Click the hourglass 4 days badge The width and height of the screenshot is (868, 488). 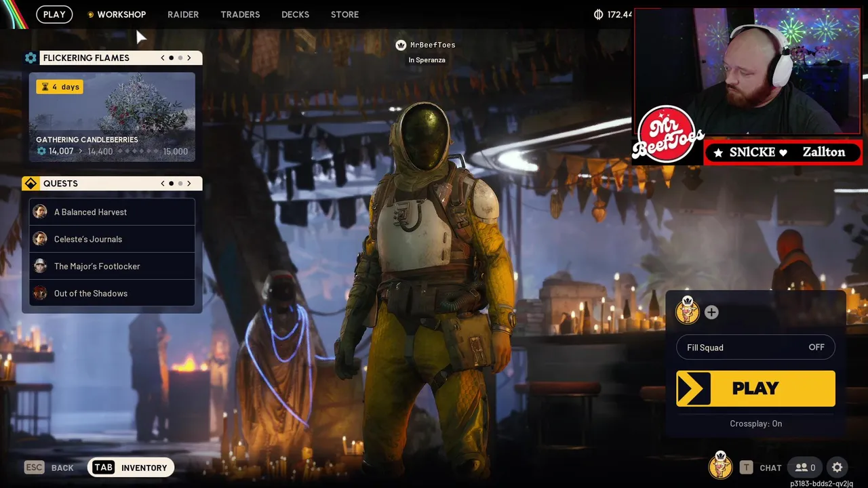pos(60,87)
